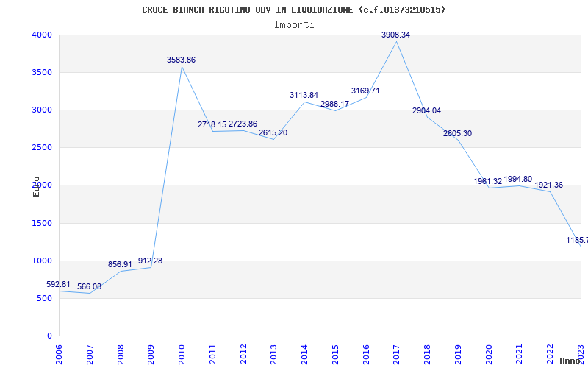The image size is (588, 368).
Task: Select the 2011 x-axis year label
Action: (212, 355)
